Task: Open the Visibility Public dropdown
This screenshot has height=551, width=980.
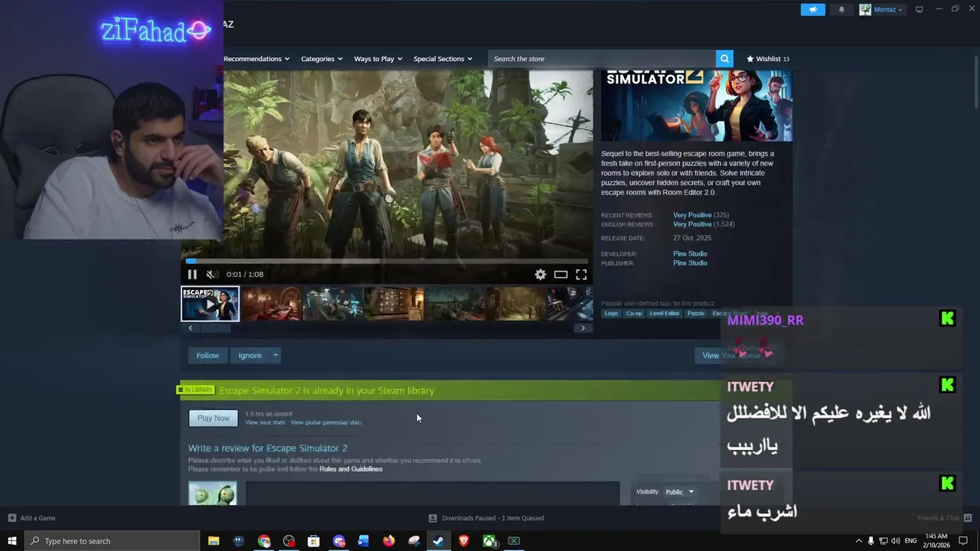Action: tap(680, 492)
